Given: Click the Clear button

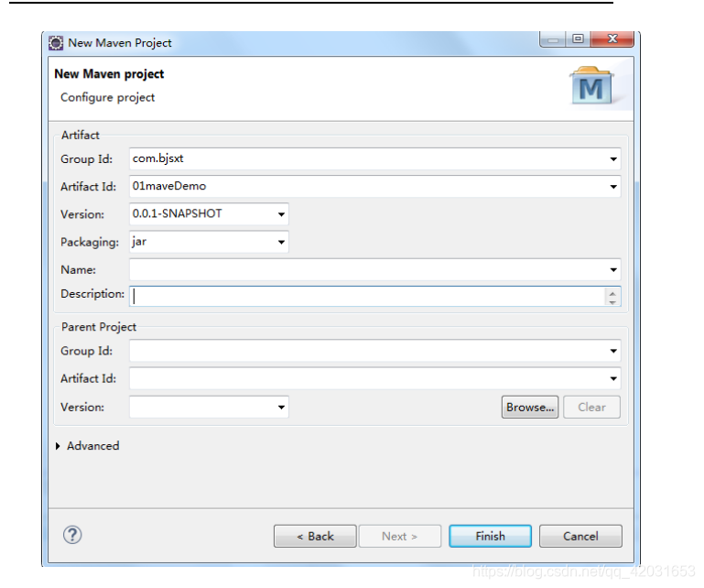Looking at the screenshot, I should point(591,407).
